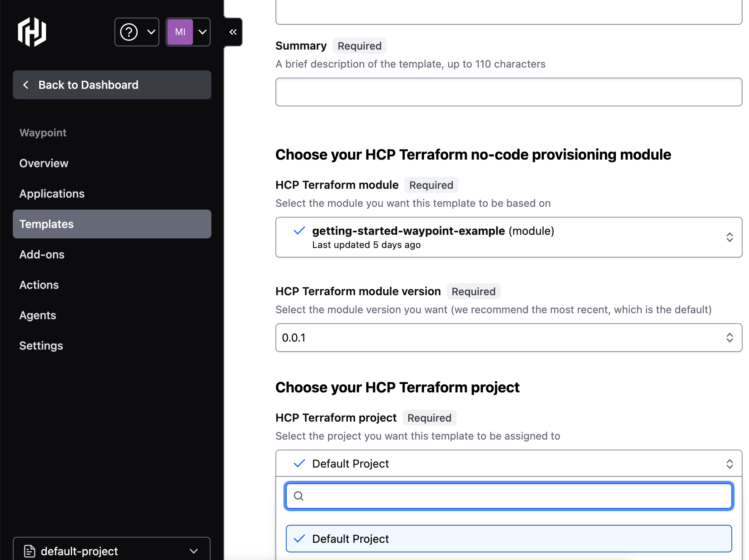Click the checkmark next to getting-started-waypoint-example
Image resolution: width=749 pixels, height=560 pixels.
pos(299,231)
